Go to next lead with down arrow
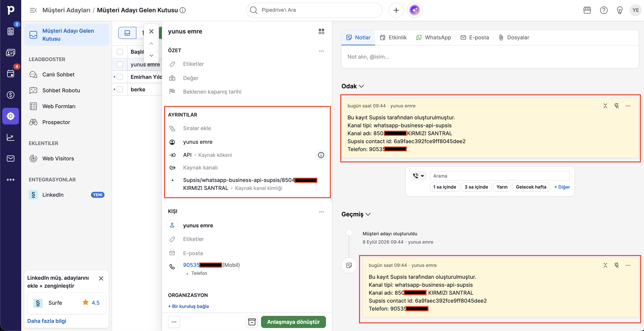Viewport: 644px width, 331px height. (151, 55)
